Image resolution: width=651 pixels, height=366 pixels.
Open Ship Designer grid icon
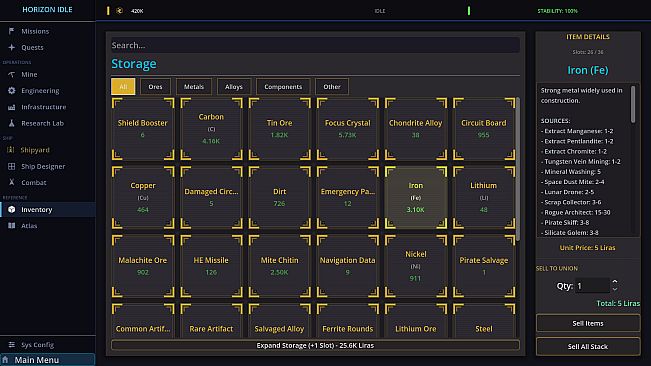[x=11, y=166]
